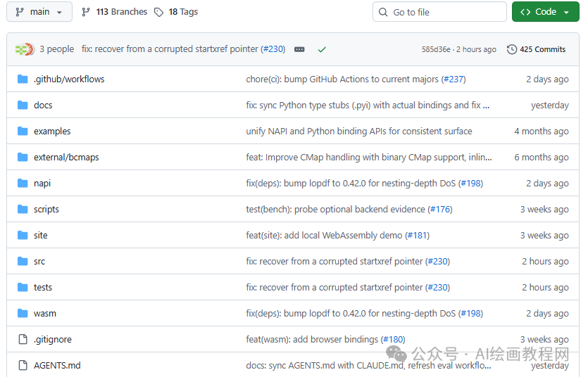Open pull request #230 in src row
588x377 pixels.
[437, 262]
